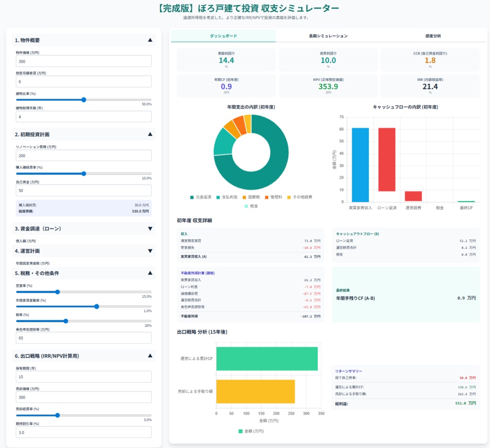Click the 購入諸経費 30.0 万円 value

pyautogui.click(x=142, y=205)
